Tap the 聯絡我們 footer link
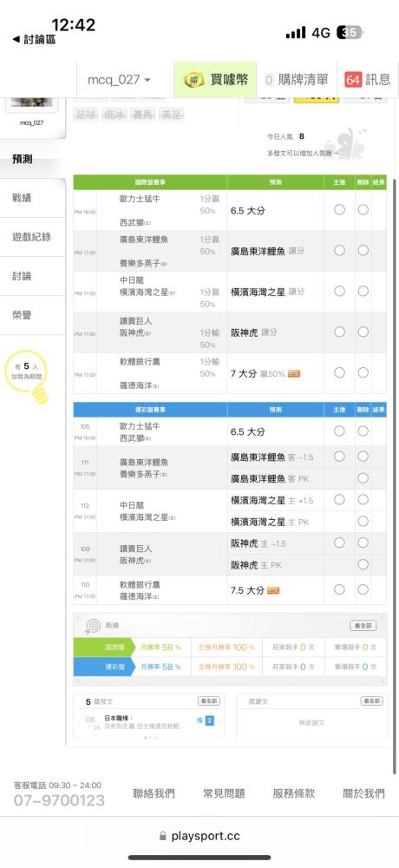This screenshot has height=868, width=399. pyautogui.click(x=154, y=793)
